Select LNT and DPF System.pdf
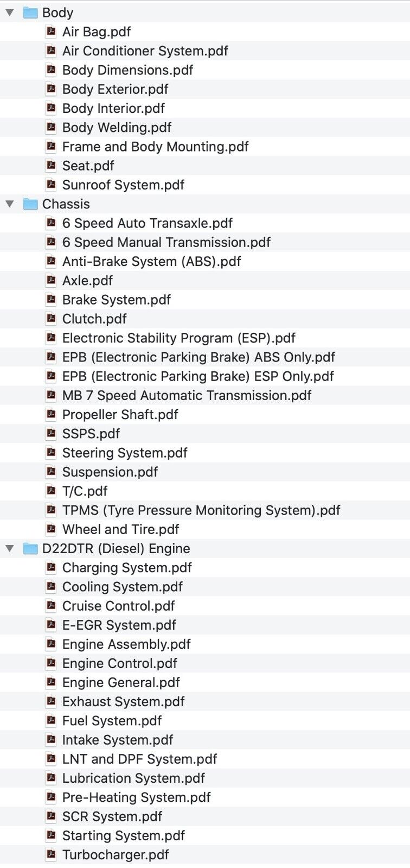 tap(139, 759)
